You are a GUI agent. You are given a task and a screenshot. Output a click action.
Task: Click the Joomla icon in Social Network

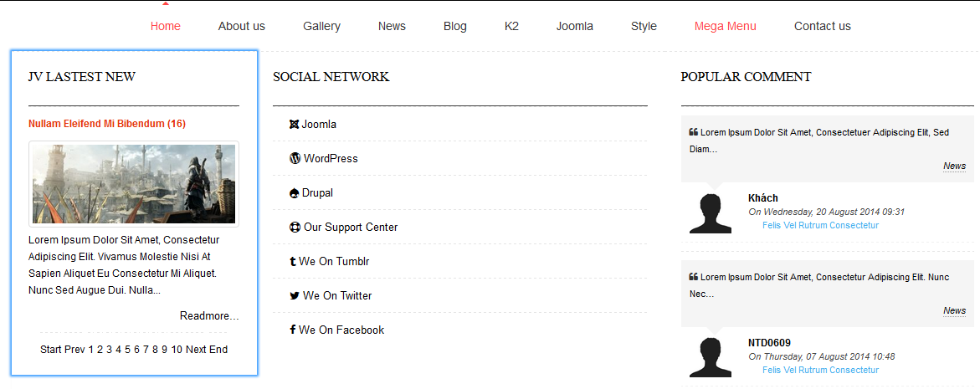(294, 125)
